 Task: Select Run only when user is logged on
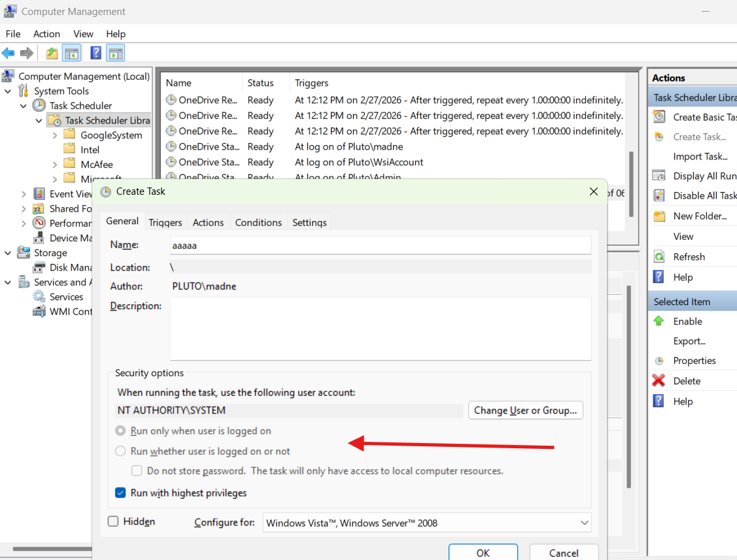pos(120,431)
